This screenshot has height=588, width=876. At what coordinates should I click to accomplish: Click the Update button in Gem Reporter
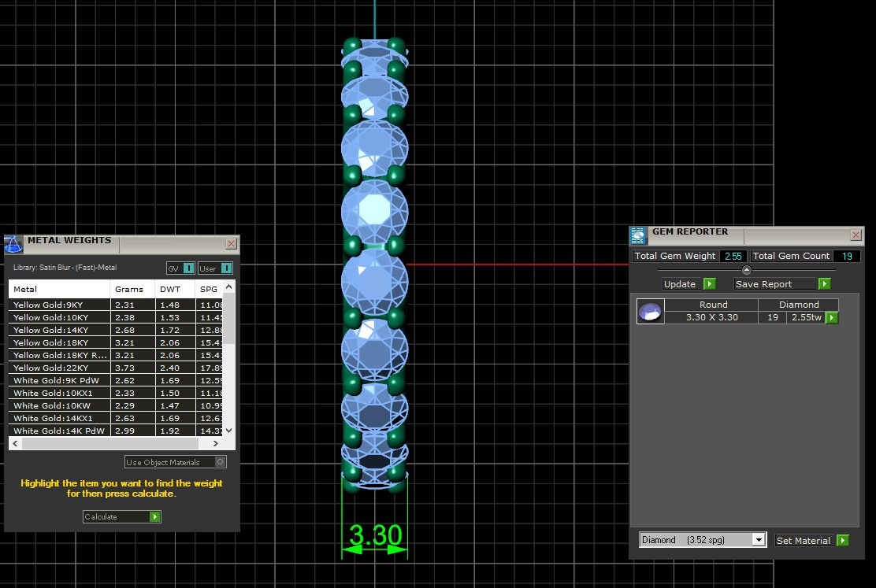click(x=689, y=283)
